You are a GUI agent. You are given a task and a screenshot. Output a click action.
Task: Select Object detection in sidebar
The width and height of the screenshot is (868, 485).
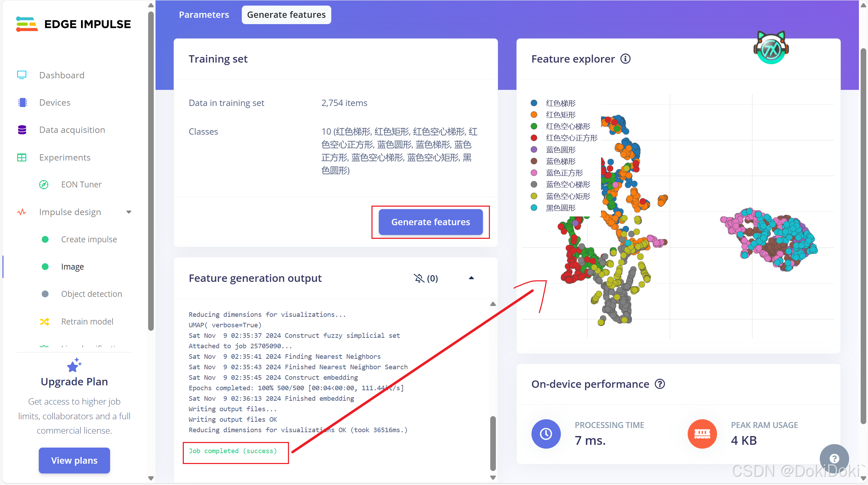92,294
